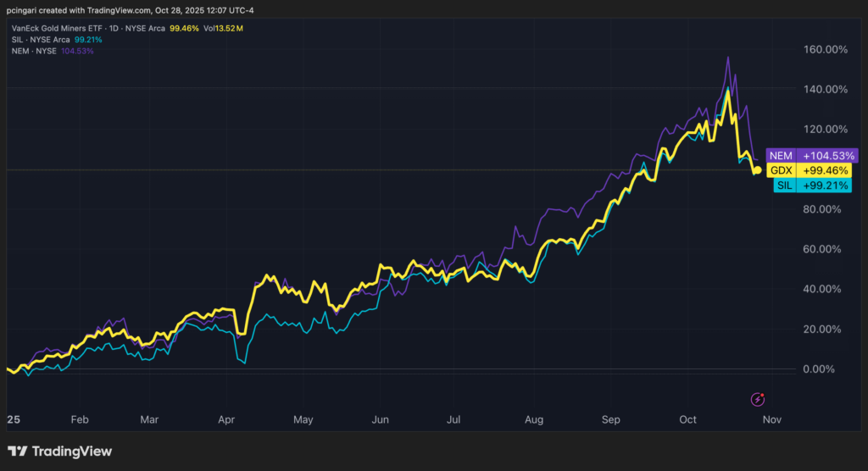Viewport: 868px width, 471px height.
Task: Click the NEM · NYSE legend entry
Action: click(32, 51)
